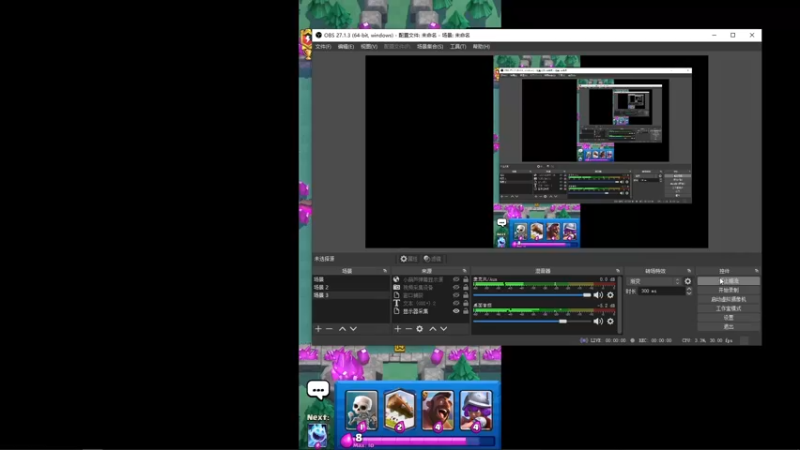Mute the Desktop Audio speaker icon
800x450 pixels.
click(x=598, y=321)
